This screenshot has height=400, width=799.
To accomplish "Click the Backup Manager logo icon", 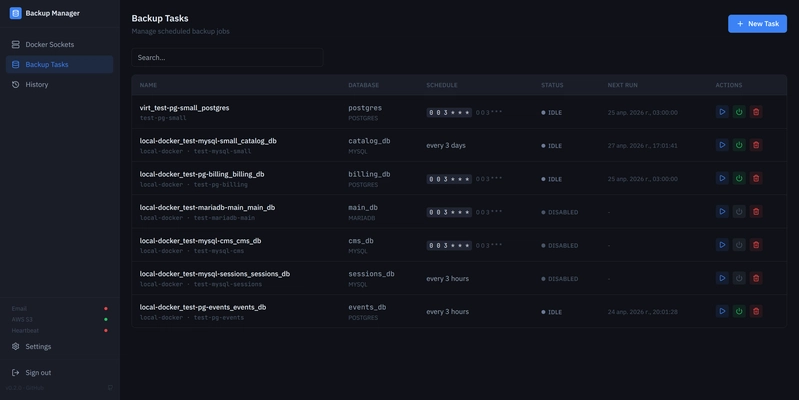I will point(16,13).
